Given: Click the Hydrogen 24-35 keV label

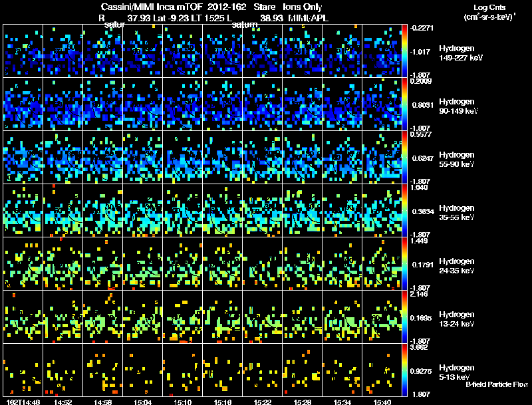Looking at the screenshot, I should [457, 266].
